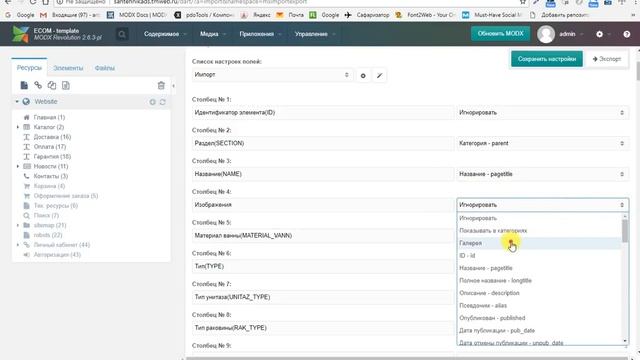
Task: Click the MODX logo icon
Action: point(20,34)
